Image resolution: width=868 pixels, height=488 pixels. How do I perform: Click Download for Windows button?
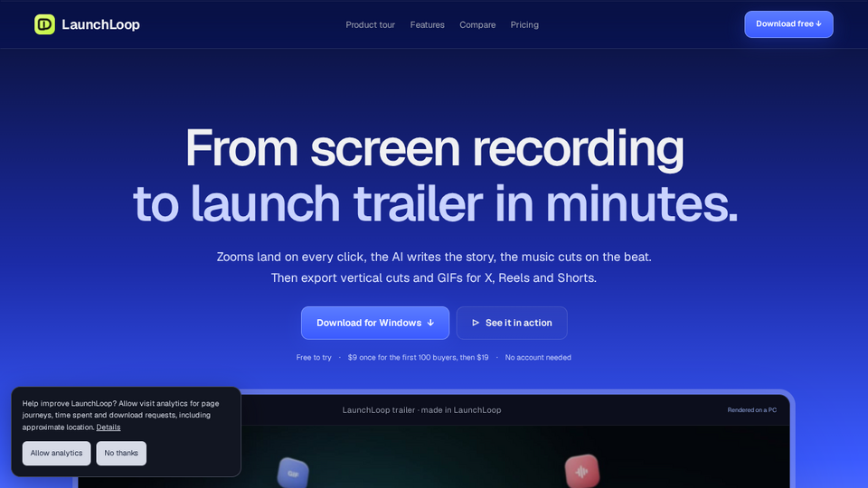(375, 324)
